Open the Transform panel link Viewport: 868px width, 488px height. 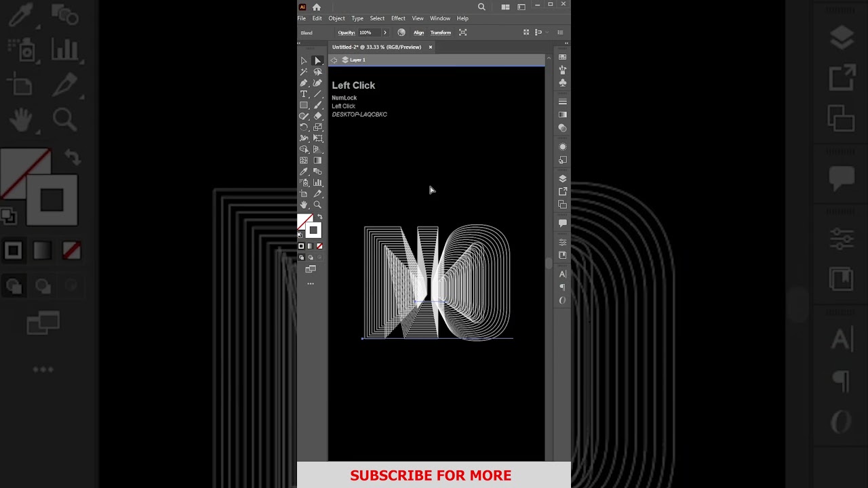point(441,33)
